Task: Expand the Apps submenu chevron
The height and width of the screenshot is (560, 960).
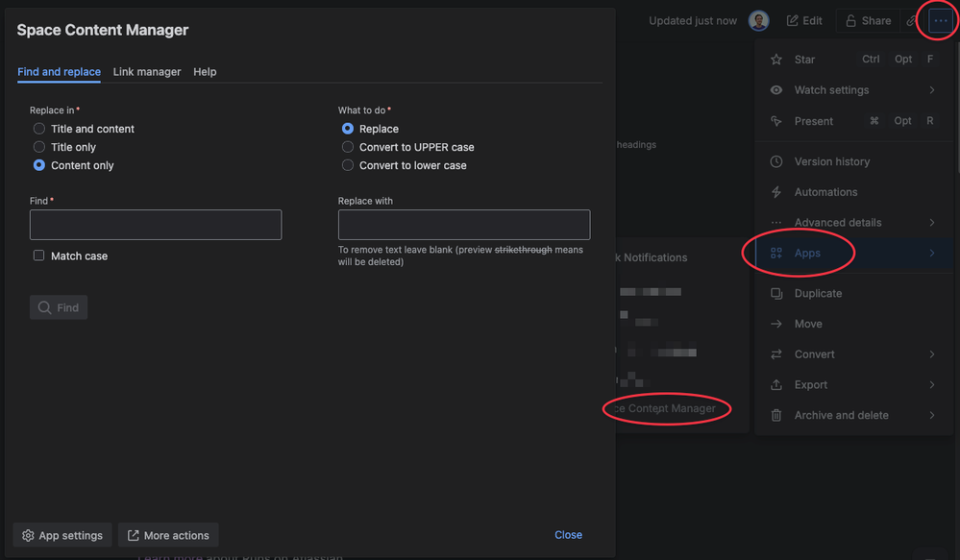Action: tap(932, 253)
